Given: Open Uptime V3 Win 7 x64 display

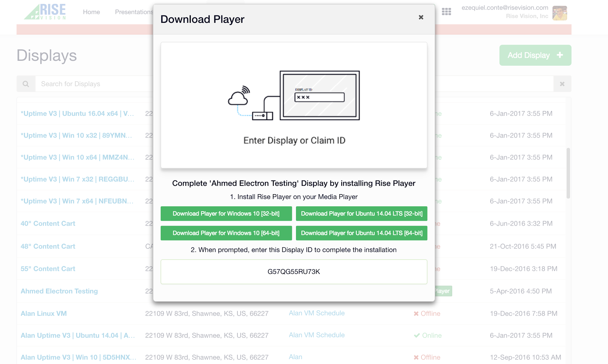Looking at the screenshot, I should click(x=77, y=201).
